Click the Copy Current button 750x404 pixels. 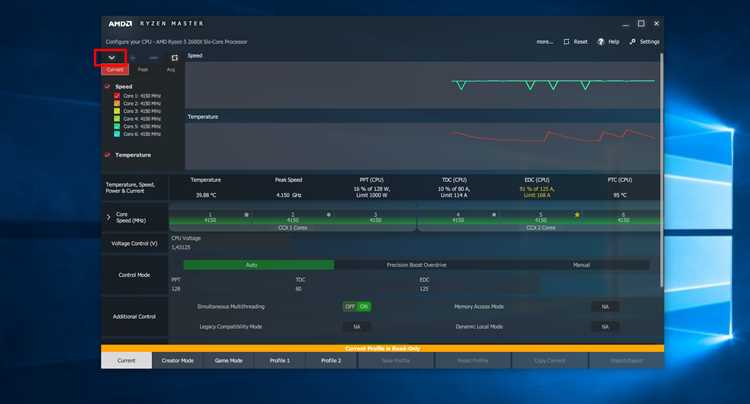pyautogui.click(x=550, y=360)
